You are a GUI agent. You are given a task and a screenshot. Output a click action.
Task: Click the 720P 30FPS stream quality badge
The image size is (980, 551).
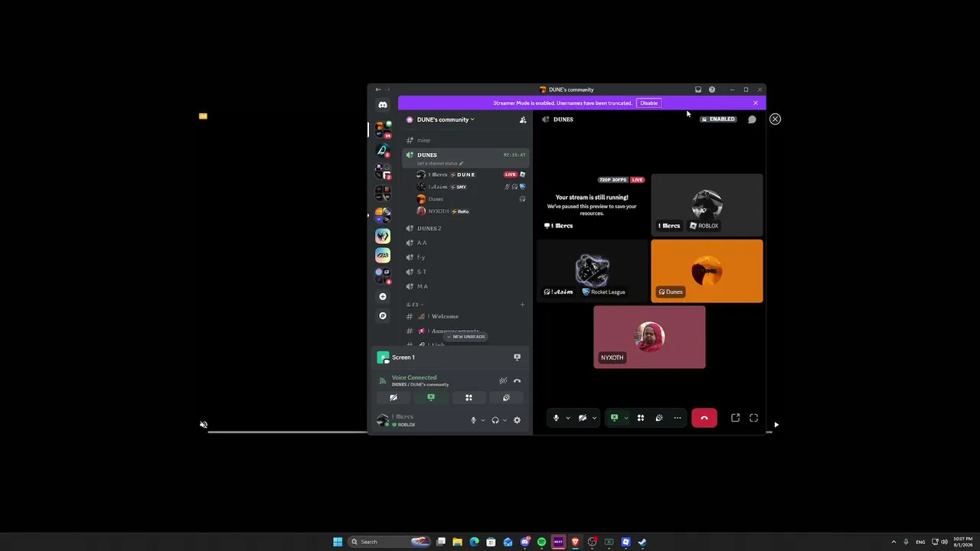tap(614, 180)
